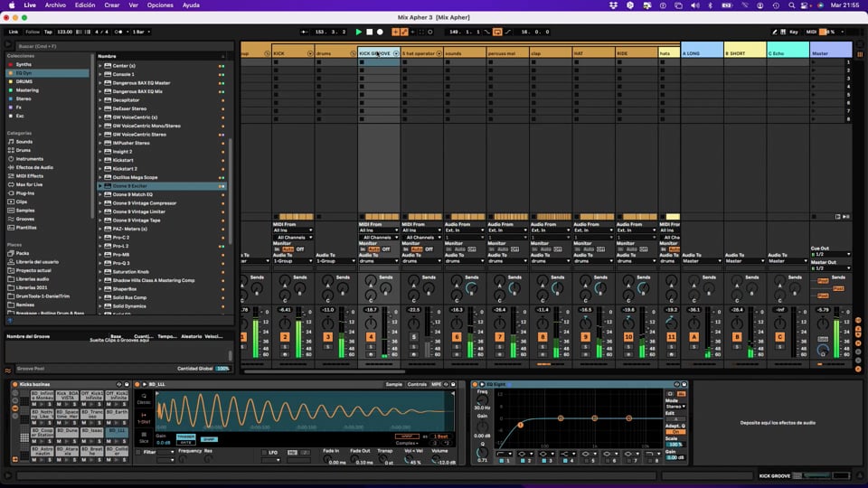Set KICK track Monitor to In
This screenshot has height=488, width=868.
tap(277, 249)
